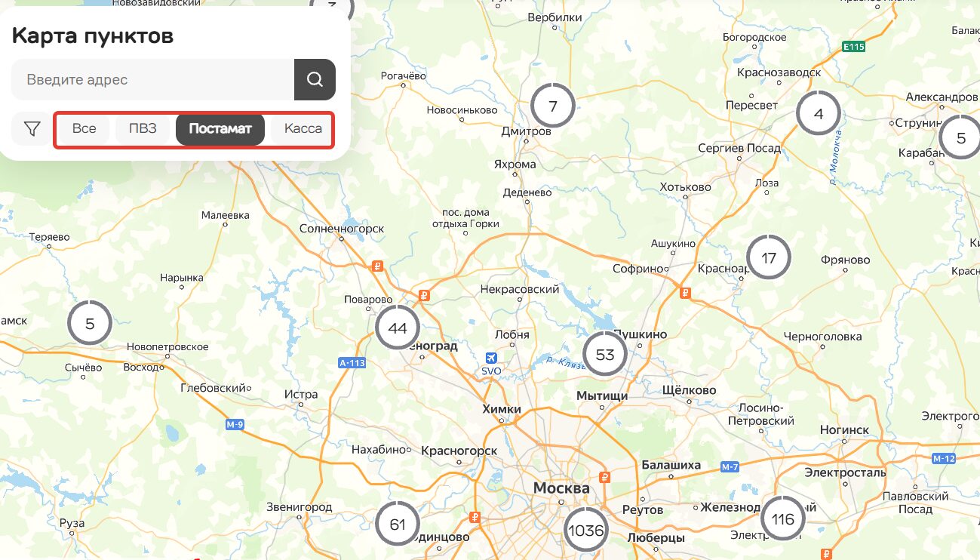Switch to the Касса tab
This screenshot has width=980, height=560.
pyautogui.click(x=303, y=129)
